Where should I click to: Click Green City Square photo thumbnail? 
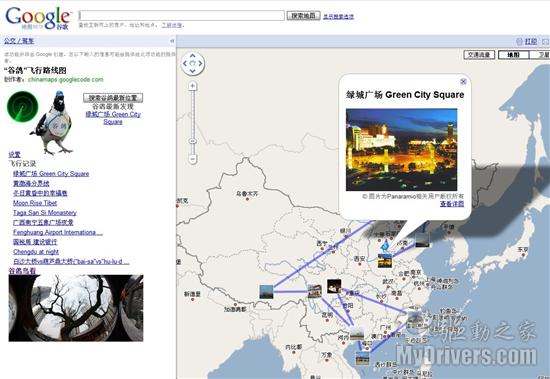tap(401, 149)
